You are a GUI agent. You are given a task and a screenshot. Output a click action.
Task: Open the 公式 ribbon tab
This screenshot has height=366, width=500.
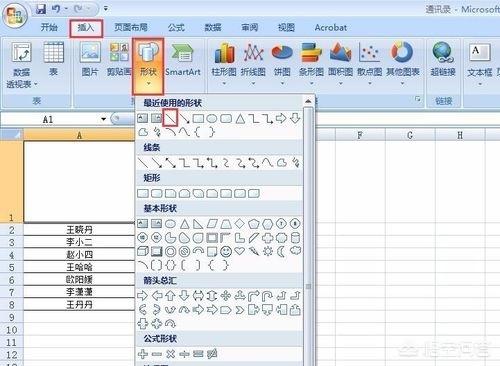(x=176, y=27)
